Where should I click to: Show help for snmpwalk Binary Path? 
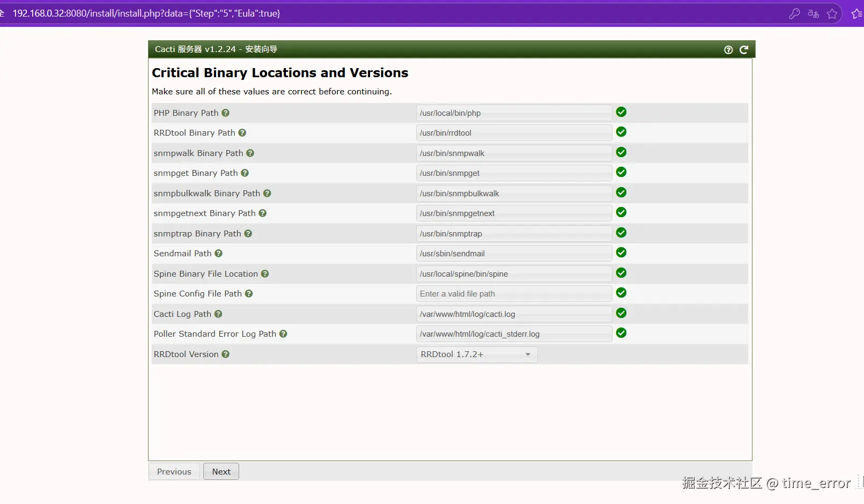250,153
